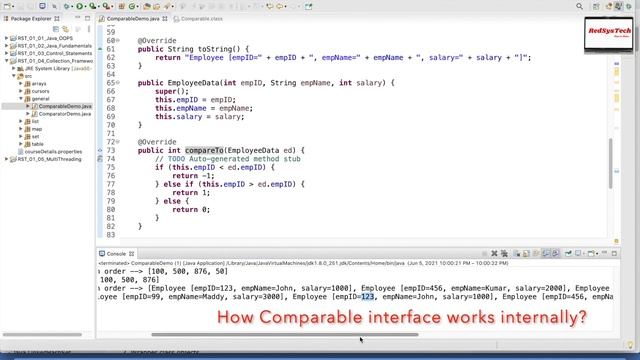Click the Open Type icon in toolbar
This screenshot has width=640, height=360.
(x=147, y=6)
